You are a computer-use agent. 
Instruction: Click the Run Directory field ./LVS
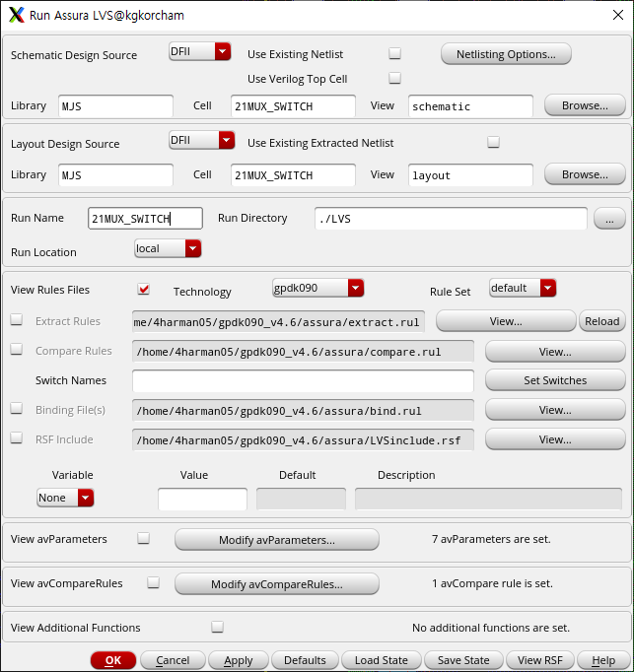[451, 218]
